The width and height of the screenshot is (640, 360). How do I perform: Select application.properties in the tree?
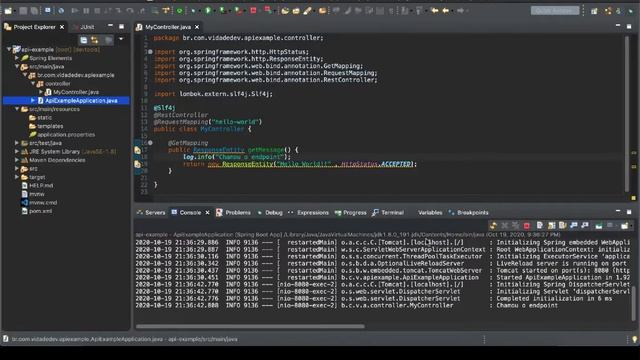click(x=66, y=135)
